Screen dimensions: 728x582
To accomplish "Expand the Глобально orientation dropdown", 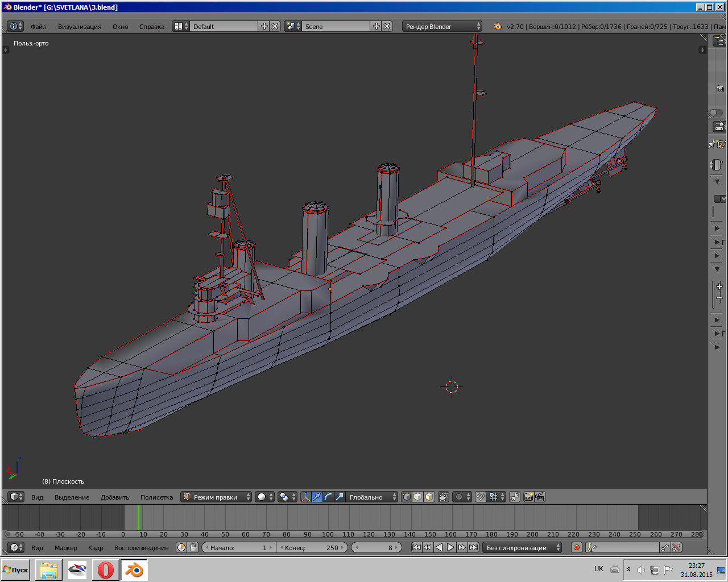I will point(372,497).
